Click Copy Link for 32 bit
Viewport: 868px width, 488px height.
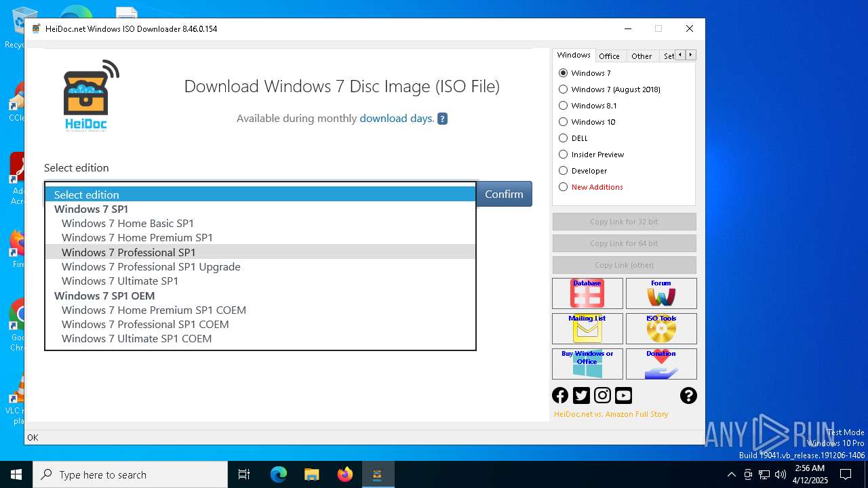click(x=624, y=222)
